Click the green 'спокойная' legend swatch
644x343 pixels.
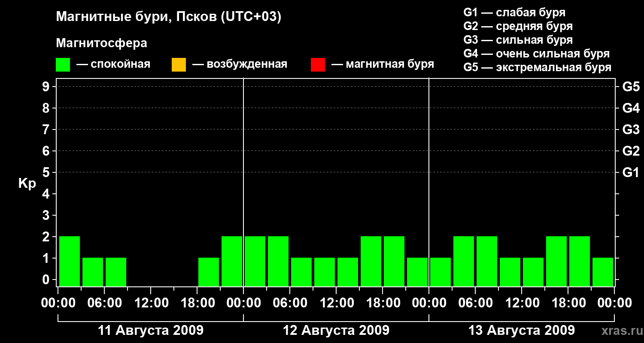coord(63,65)
